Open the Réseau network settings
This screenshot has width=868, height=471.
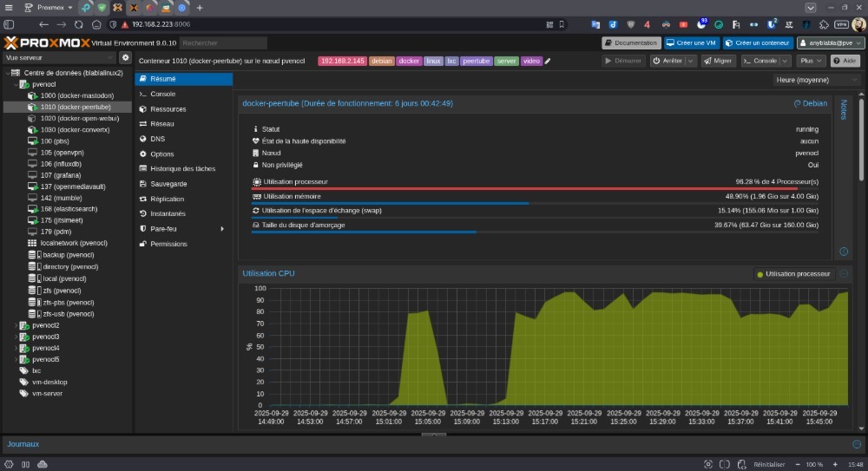coord(161,124)
